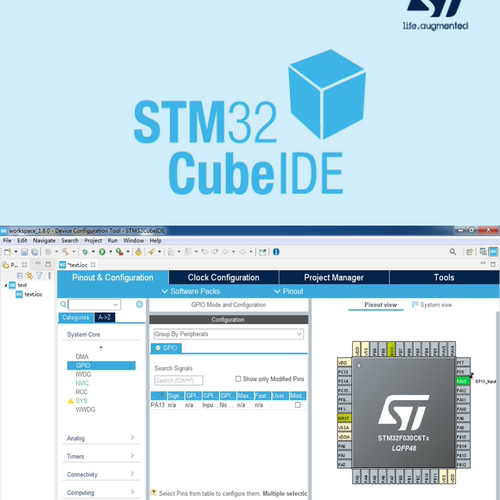Open the Tools tab
Viewport: 500px width, 500px height.
tap(444, 277)
